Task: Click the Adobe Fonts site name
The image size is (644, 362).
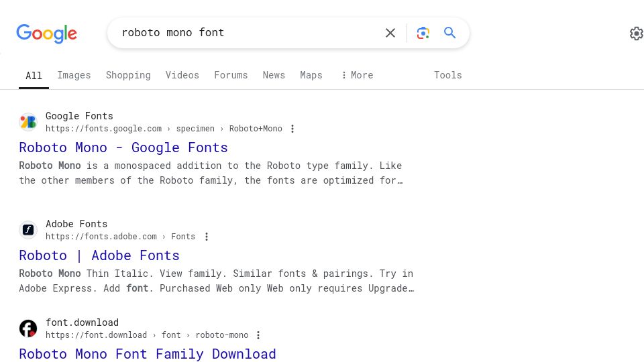Action: click(x=76, y=224)
